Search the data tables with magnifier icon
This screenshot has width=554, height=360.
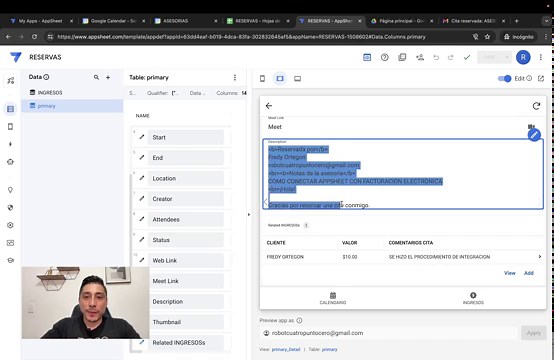(x=96, y=77)
